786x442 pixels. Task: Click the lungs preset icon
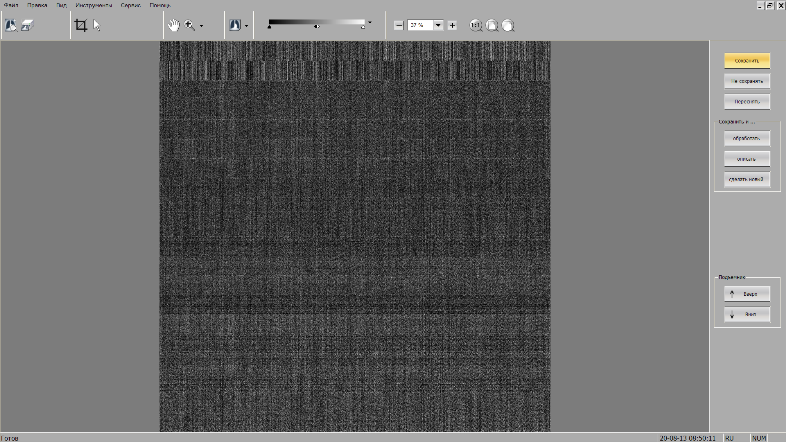pos(234,25)
